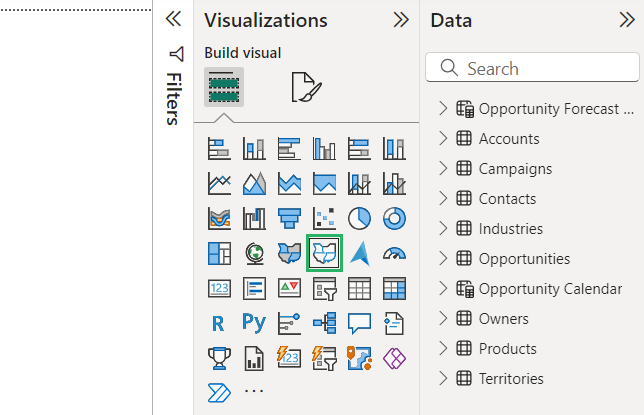Collapse the Data pane

[627, 20]
